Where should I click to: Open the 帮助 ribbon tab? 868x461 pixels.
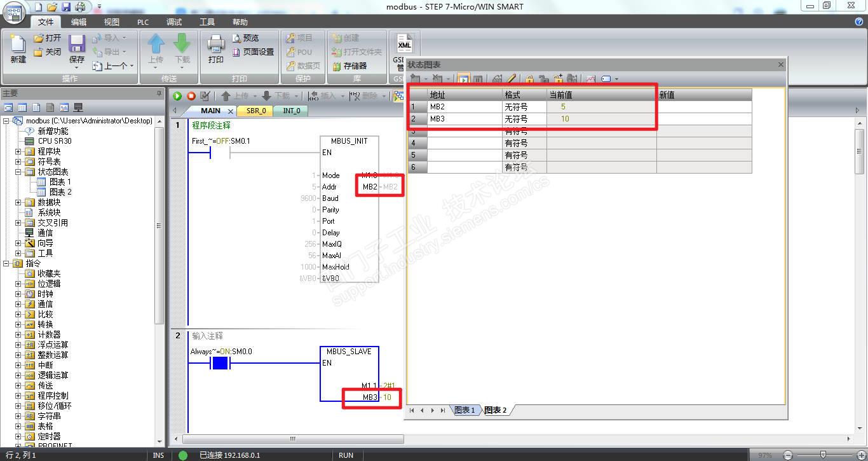tap(240, 22)
